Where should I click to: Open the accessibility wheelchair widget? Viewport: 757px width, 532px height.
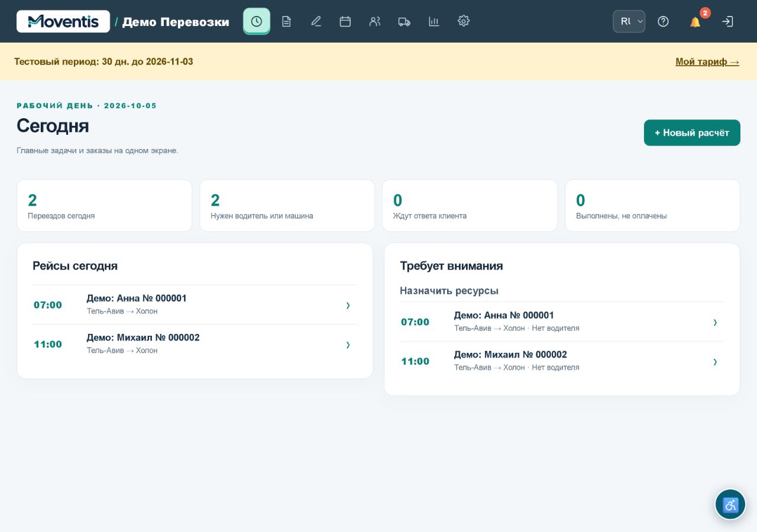(730, 505)
